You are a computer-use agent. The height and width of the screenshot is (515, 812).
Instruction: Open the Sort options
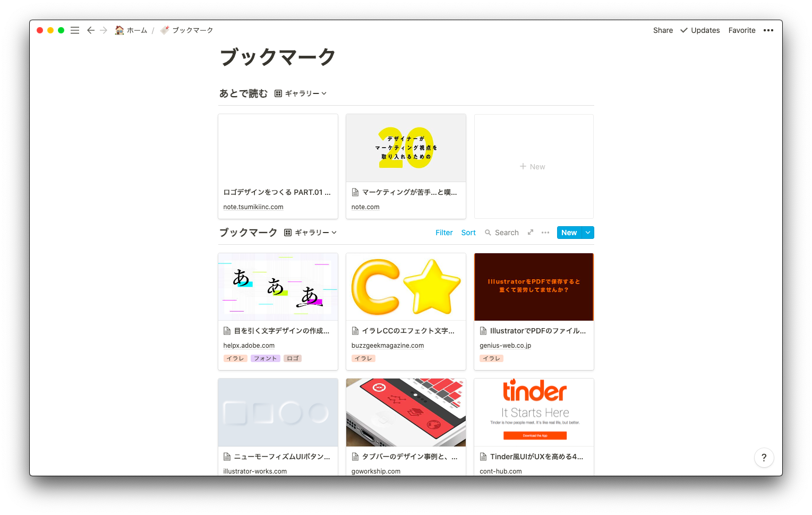[468, 233]
